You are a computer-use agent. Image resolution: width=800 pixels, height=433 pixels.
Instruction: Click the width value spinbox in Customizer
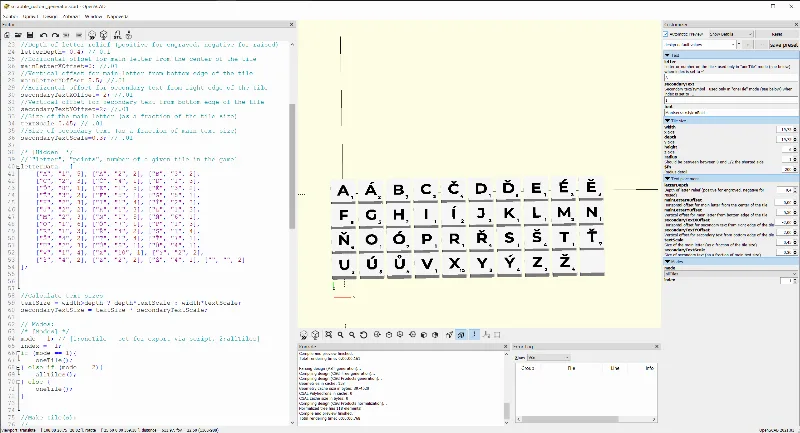coord(787,130)
